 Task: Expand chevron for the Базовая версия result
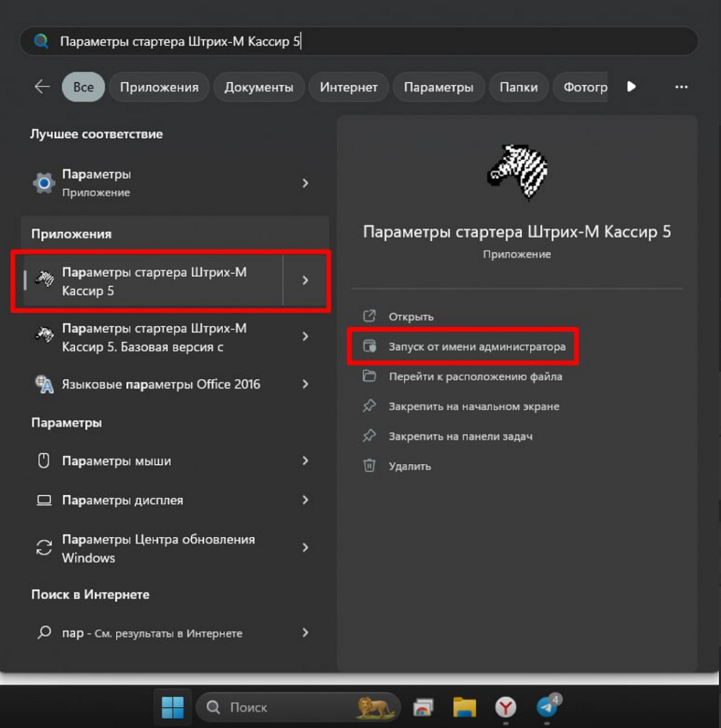(x=305, y=336)
